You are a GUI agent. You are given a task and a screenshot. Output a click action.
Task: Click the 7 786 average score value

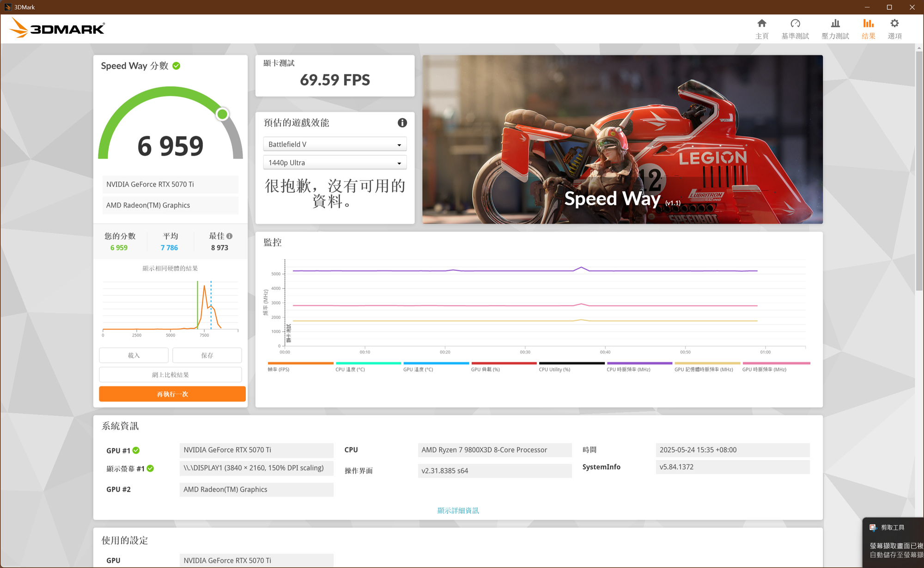[169, 248]
